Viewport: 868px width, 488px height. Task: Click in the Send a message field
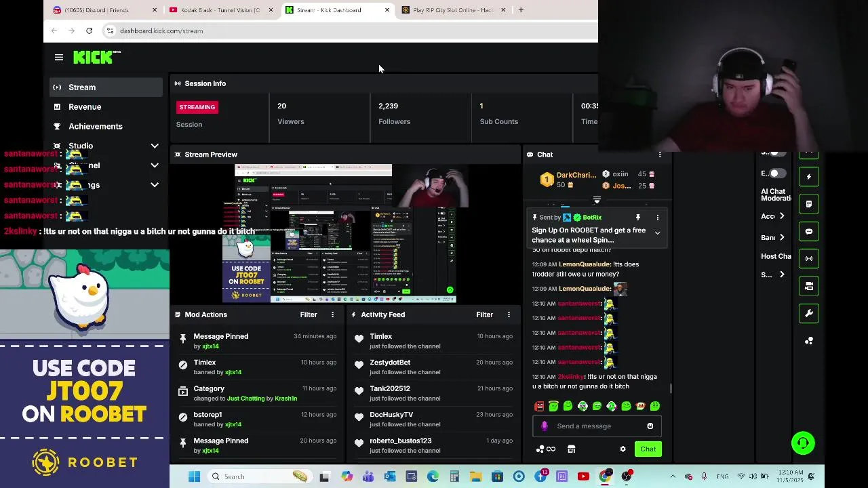[x=597, y=426]
